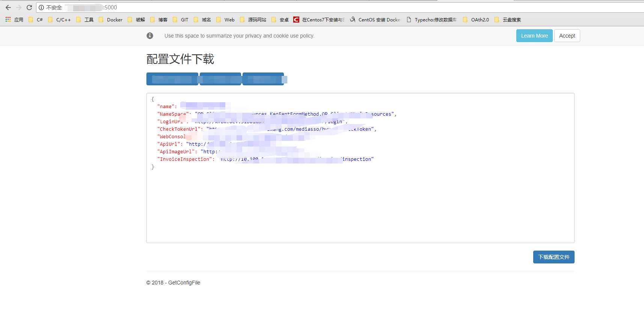Open the C# bookmark folder
This screenshot has height=310, width=644.
36,20
